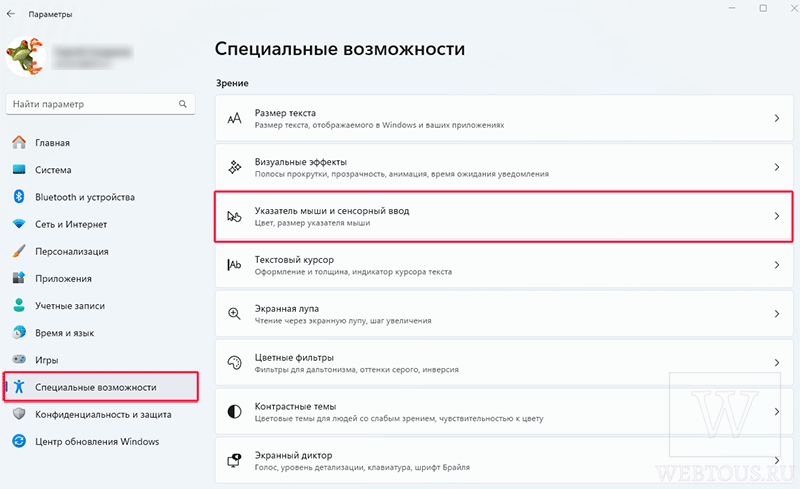Click the chevron on Указатель мыши row
This screenshot has height=489, width=800.
777,216
